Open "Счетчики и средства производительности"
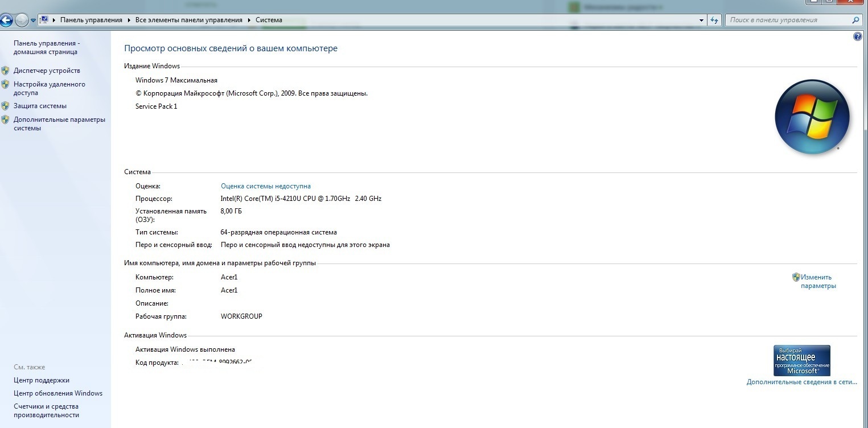 tap(47, 410)
